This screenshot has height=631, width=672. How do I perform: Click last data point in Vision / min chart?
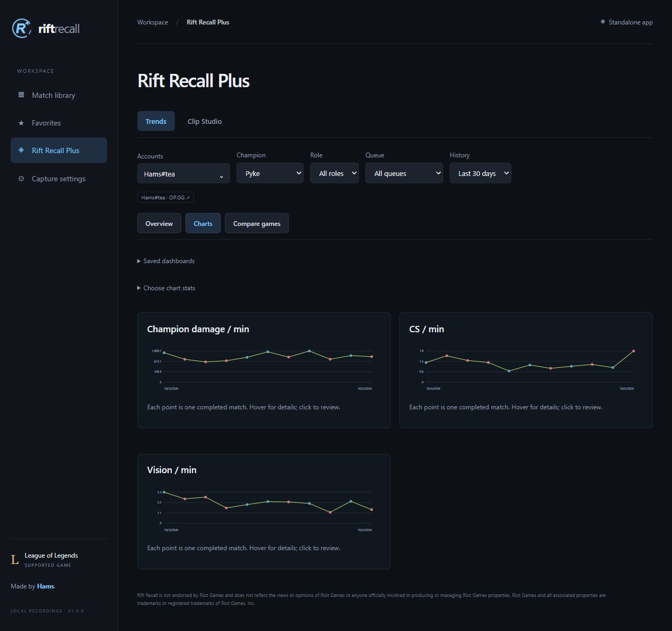[x=372, y=510]
